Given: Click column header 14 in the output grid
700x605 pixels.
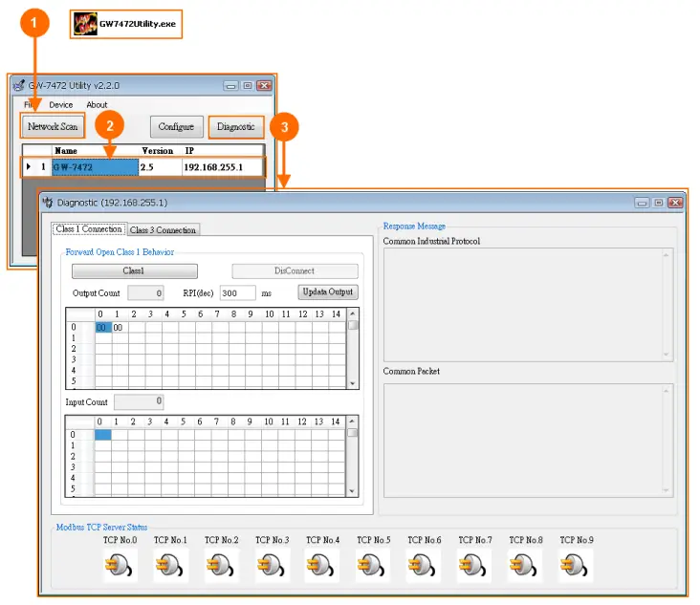Looking at the screenshot, I should (337, 314).
